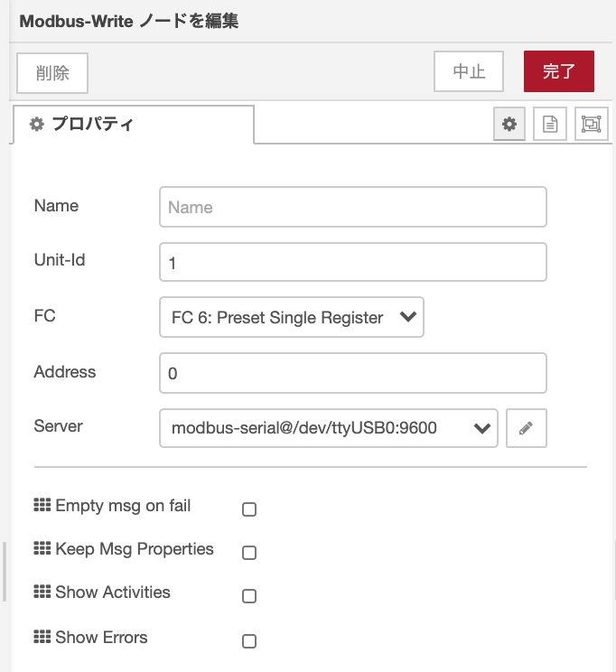This screenshot has width=616, height=672.
Task: Click grid icon beside Show Activities
Action: point(42,592)
